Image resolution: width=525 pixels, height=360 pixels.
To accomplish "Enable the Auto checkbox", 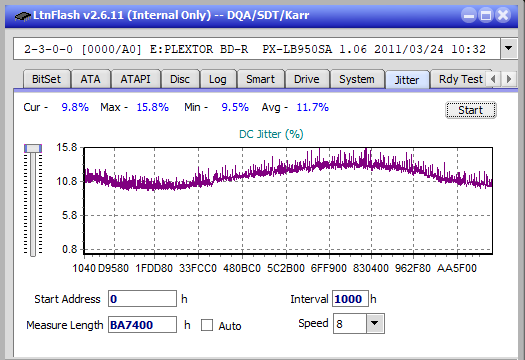I will point(207,325).
